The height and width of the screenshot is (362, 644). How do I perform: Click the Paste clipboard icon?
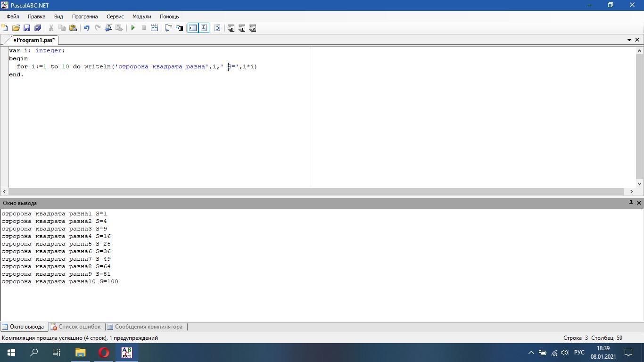[73, 28]
